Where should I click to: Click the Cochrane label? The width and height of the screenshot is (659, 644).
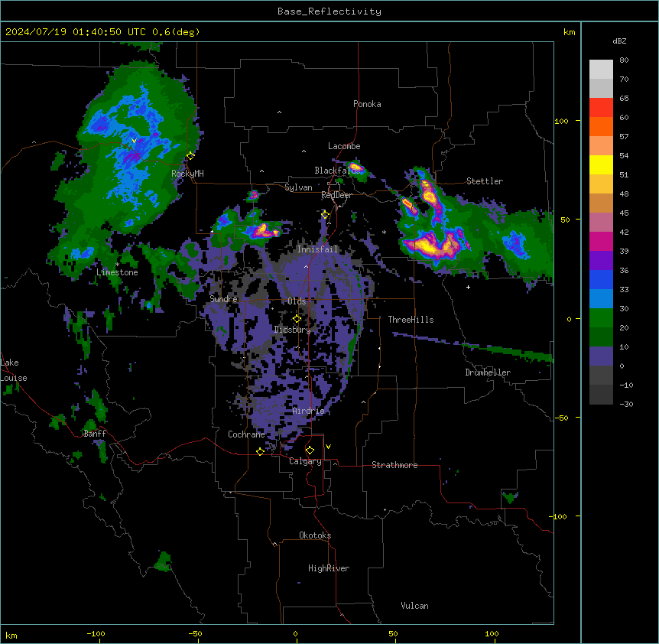(246, 434)
